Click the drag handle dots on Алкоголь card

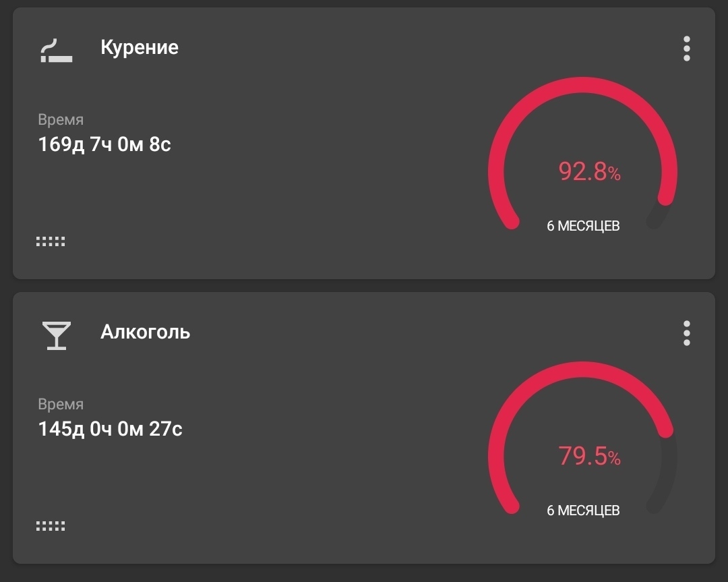(x=51, y=526)
